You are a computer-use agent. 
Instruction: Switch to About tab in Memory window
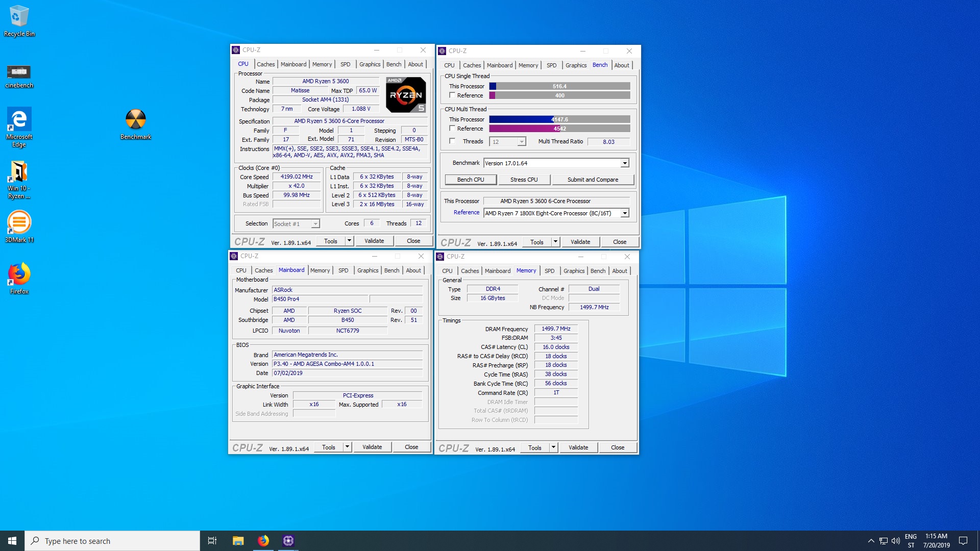[620, 271]
